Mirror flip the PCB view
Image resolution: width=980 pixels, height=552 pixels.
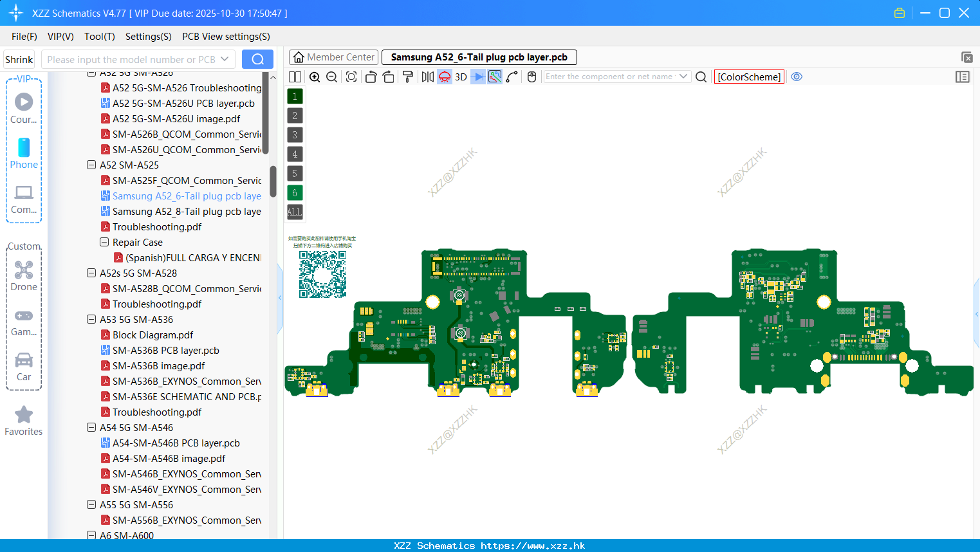tap(428, 77)
